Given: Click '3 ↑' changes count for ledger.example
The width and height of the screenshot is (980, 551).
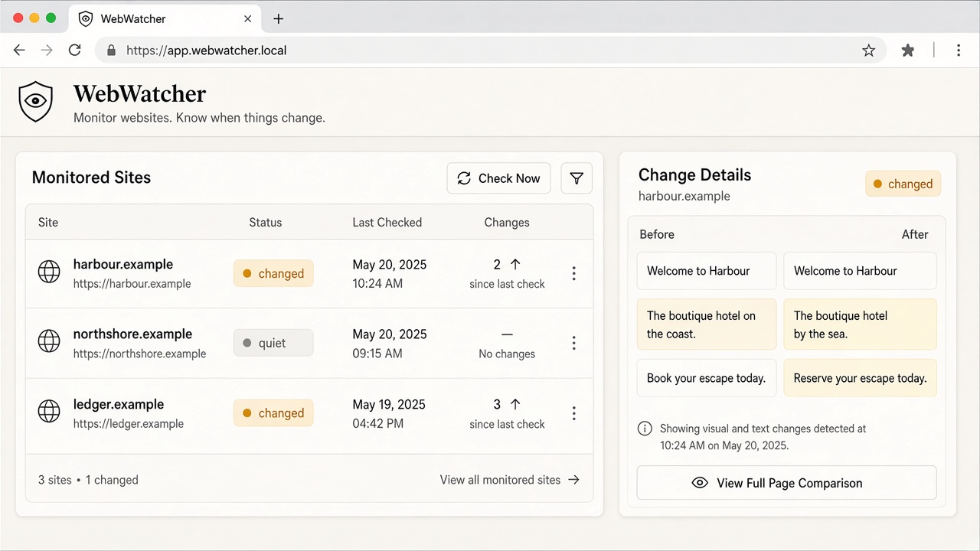Looking at the screenshot, I should (x=507, y=405).
